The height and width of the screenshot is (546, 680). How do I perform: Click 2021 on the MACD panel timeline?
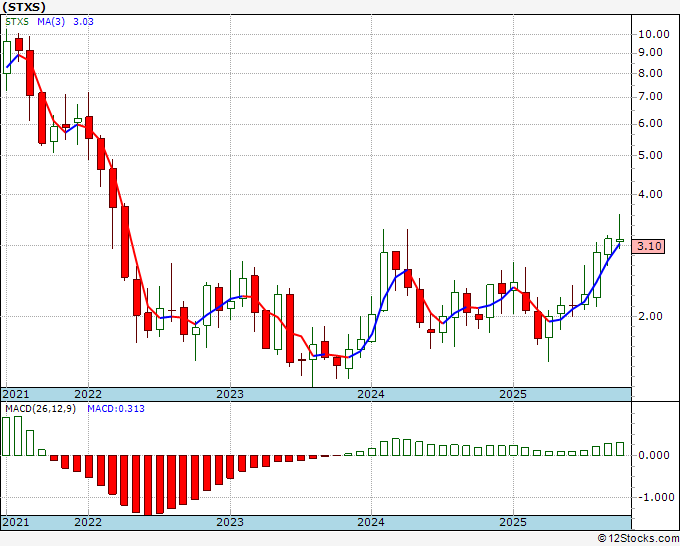[x=16, y=522]
